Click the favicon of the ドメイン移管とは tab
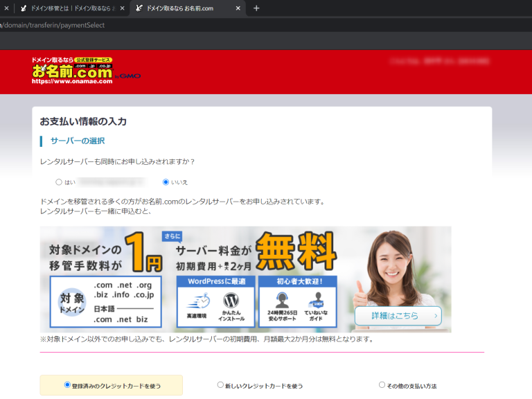 coord(24,8)
